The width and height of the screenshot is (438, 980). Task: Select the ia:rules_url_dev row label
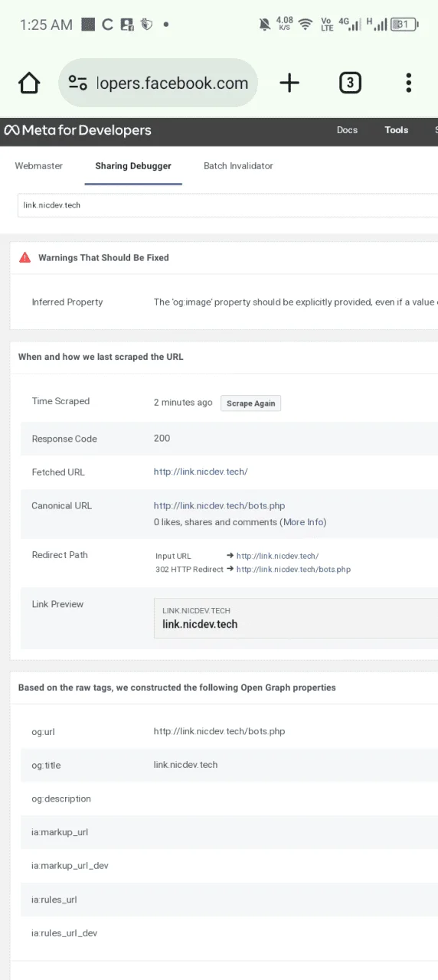(64, 933)
